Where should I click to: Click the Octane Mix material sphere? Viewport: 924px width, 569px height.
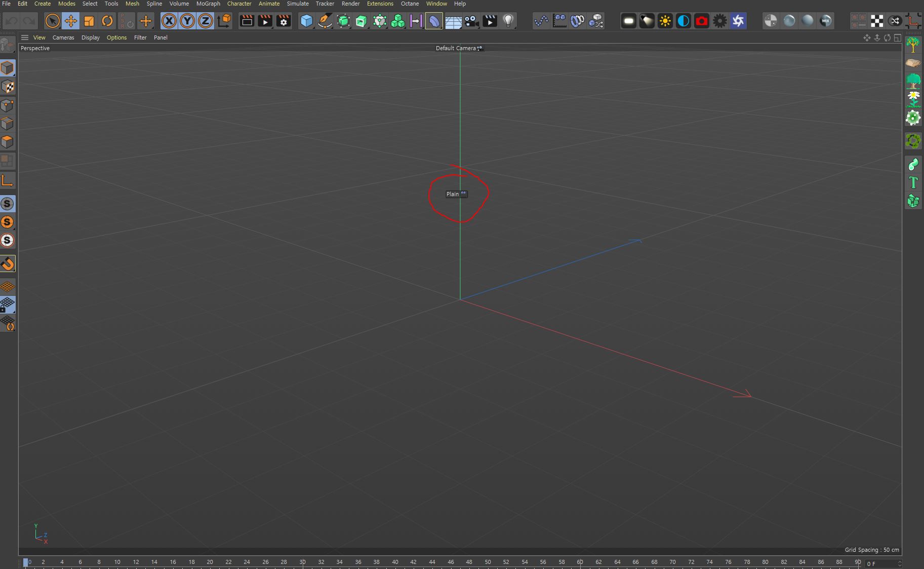pyautogui.click(x=826, y=21)
